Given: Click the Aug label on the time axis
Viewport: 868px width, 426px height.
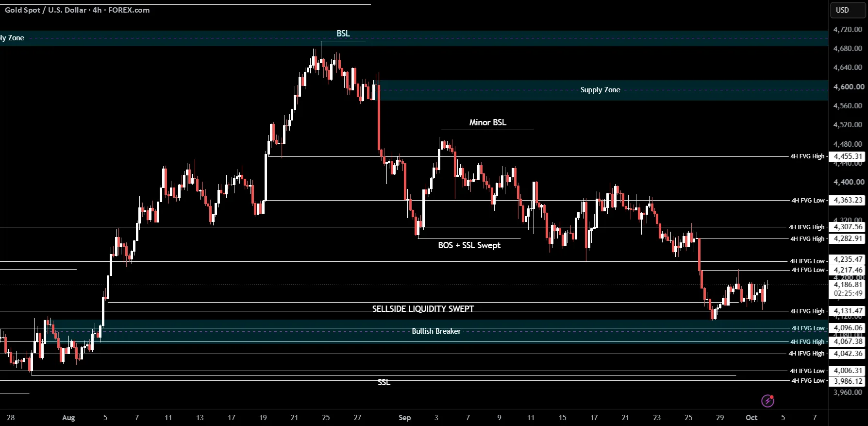Looking at the screenshot, I should click(68, 418).
